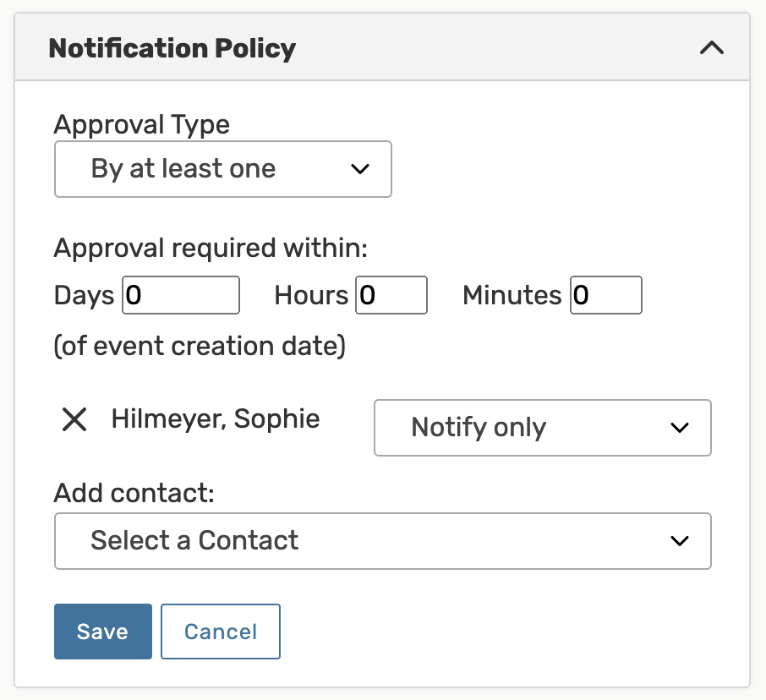766x700 pixels.
Task: Expand the Select a Contact dropdown
Action: tap(382, 541)
